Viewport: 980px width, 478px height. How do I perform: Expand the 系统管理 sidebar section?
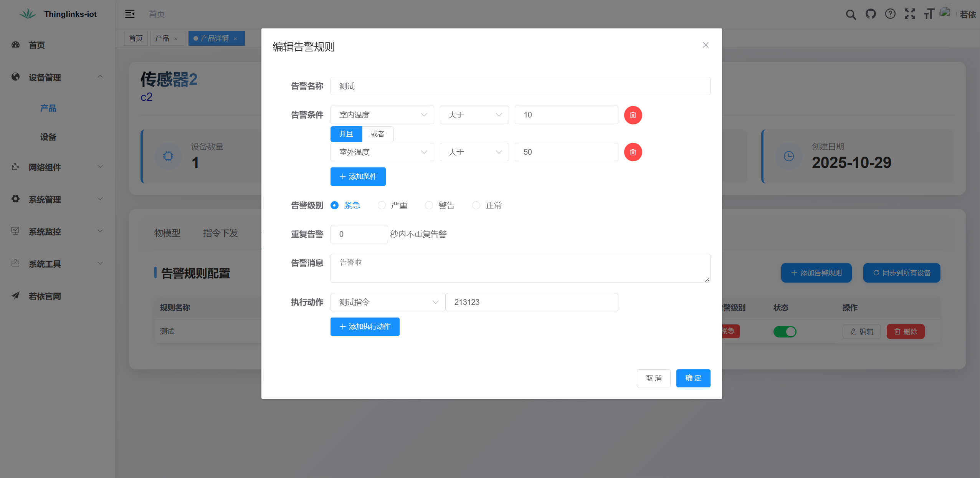[45, 200]
